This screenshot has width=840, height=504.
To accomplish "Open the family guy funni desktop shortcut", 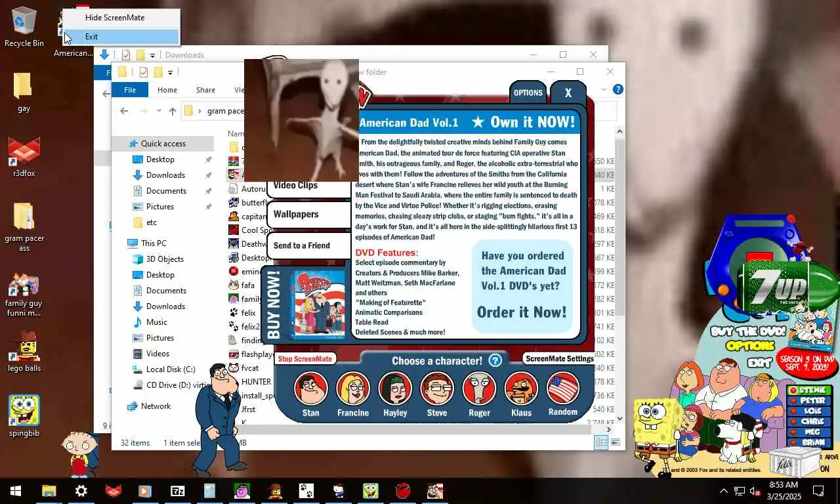I will pyautogui.click(x=24, y=295).
